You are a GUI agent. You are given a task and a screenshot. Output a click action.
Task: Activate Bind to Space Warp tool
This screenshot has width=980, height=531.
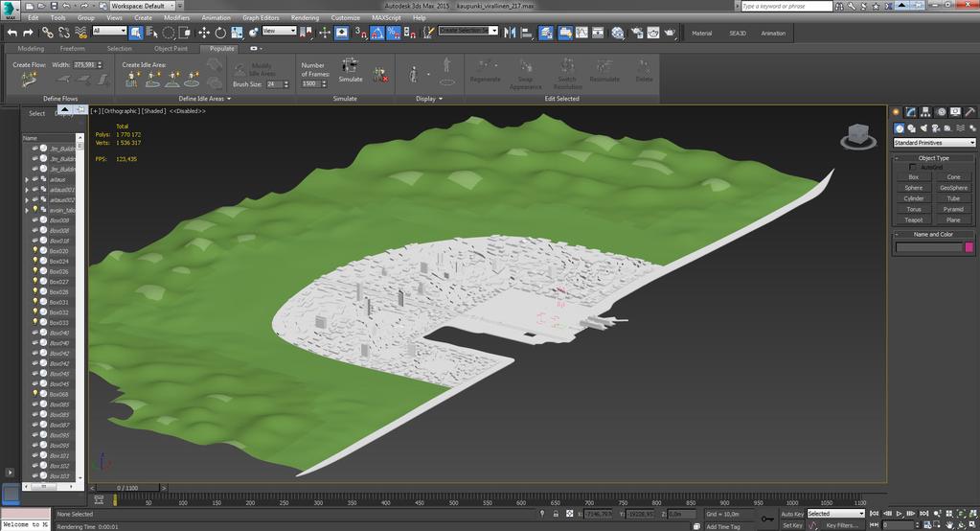(x=80, y=33)
